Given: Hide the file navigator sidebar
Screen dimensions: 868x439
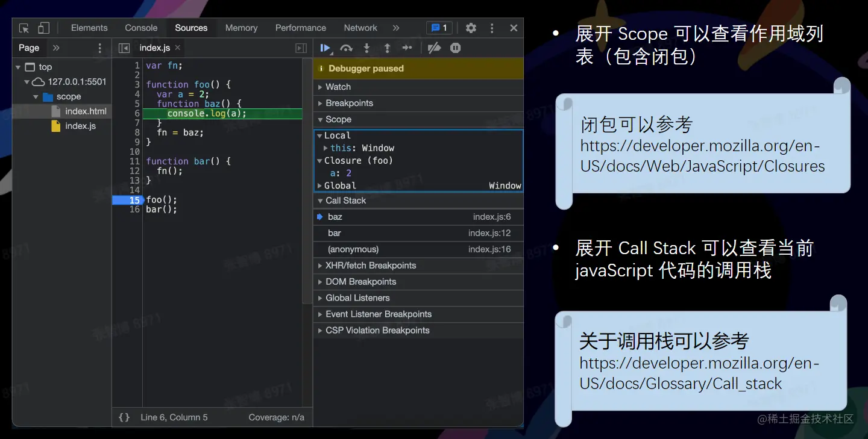Looking at the screenshot, I should (x=124, y=48).
